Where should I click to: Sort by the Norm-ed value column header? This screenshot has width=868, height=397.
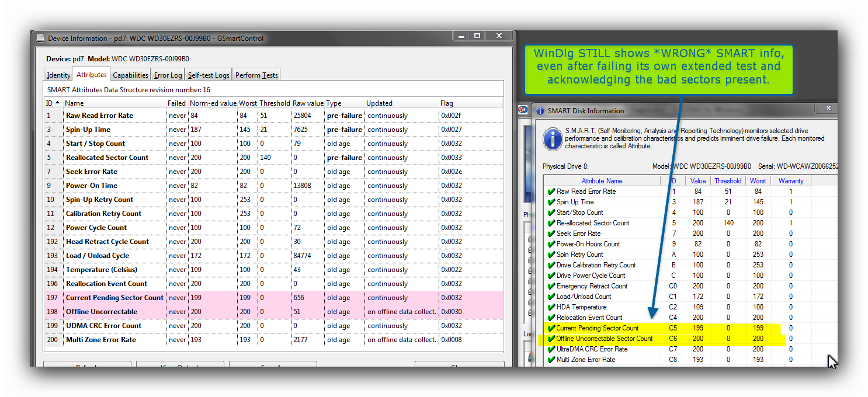point(213,103)
